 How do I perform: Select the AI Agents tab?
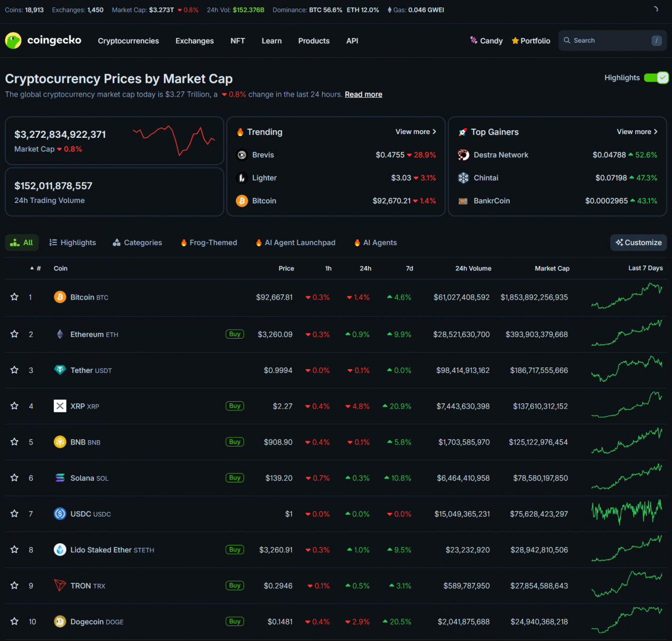click(375, 243)
